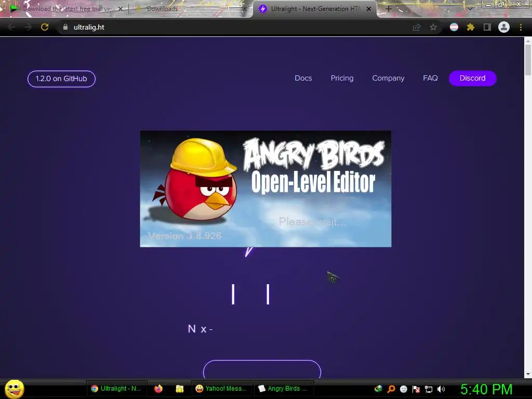Screen dimensions: 532x399
Task: Switch to Yahoo! Messenger taskbar button
Action: point(221,389)
